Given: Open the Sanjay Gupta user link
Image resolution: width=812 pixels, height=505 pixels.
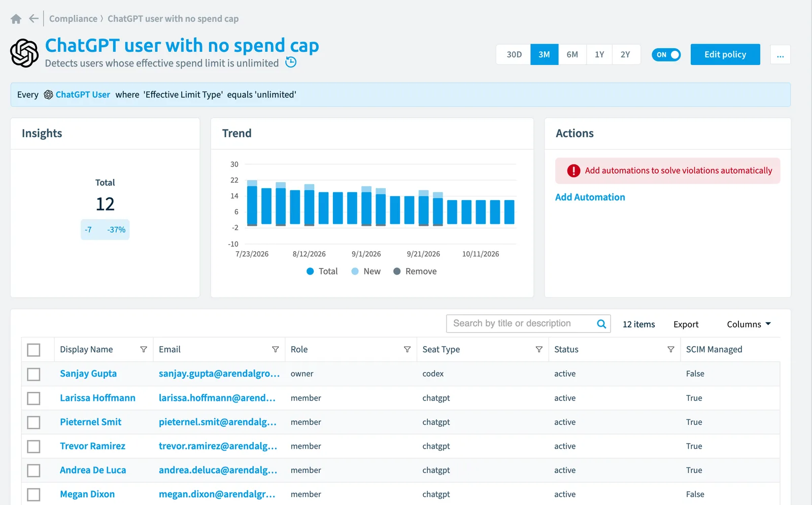Looking at the screenshot, I should (x=88, y=374).
